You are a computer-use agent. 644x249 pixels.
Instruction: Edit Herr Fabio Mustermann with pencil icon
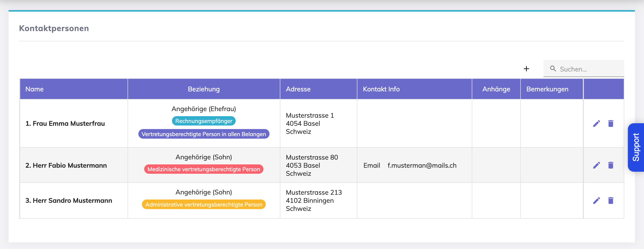597,165
